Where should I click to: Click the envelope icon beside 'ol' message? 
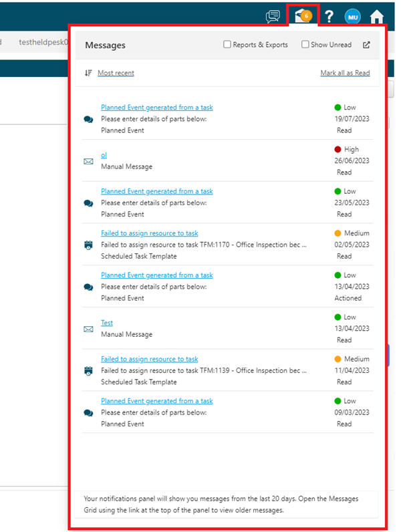click(88, 161)
